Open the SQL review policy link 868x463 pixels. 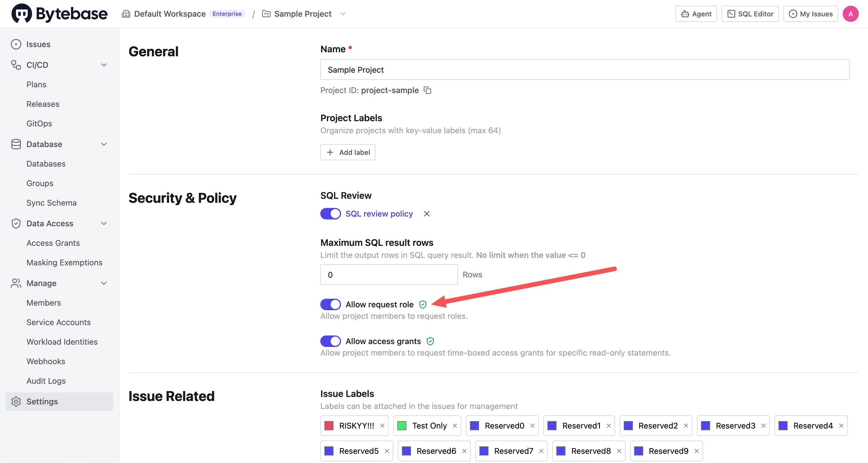379,214
